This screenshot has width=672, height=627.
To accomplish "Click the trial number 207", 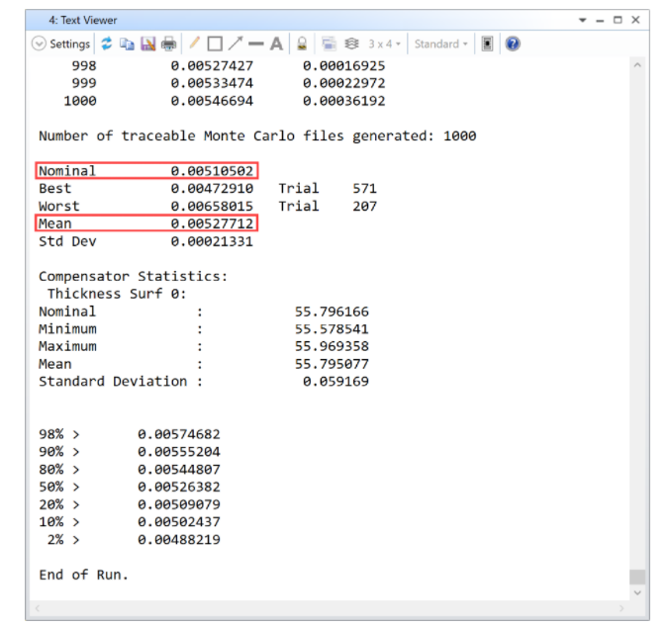I will (x=365, y=206).
